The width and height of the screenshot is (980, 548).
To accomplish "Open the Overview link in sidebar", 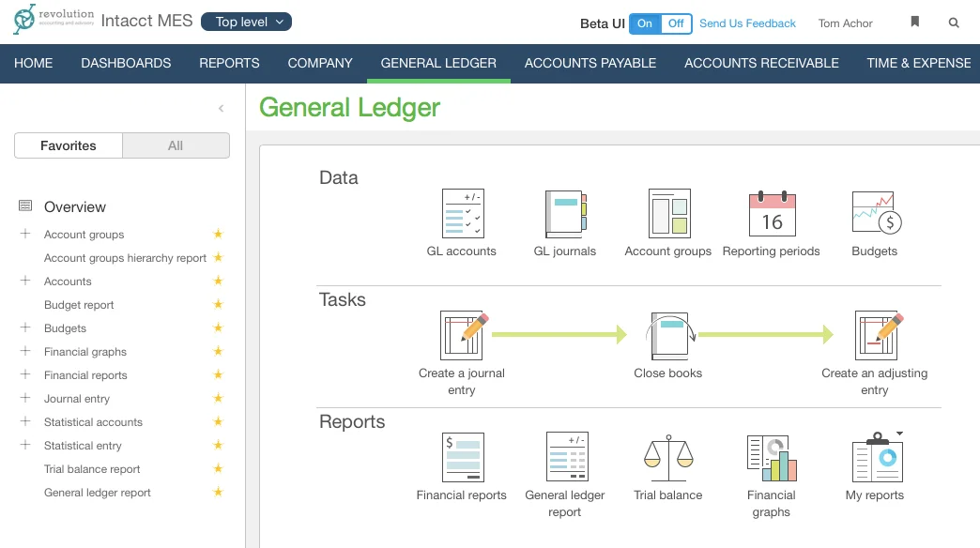I will click(x=75, y=206).
